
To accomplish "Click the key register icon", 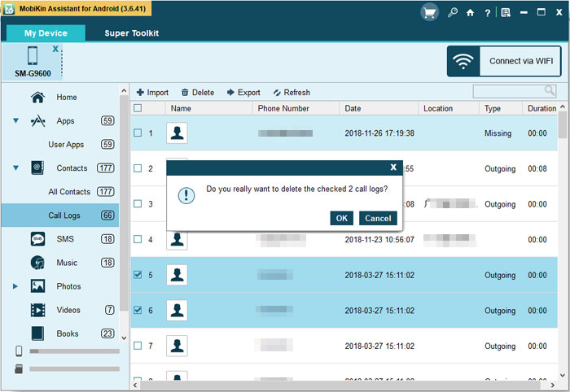I will pos(453,13).
